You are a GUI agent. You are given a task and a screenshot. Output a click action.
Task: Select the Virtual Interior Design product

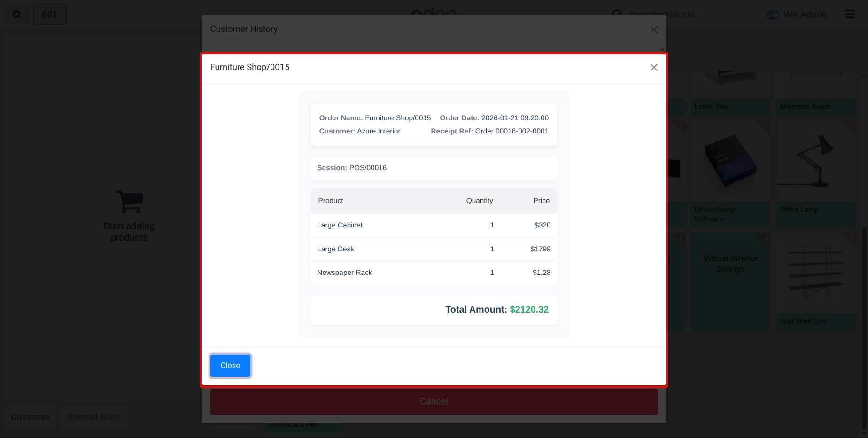730,282
